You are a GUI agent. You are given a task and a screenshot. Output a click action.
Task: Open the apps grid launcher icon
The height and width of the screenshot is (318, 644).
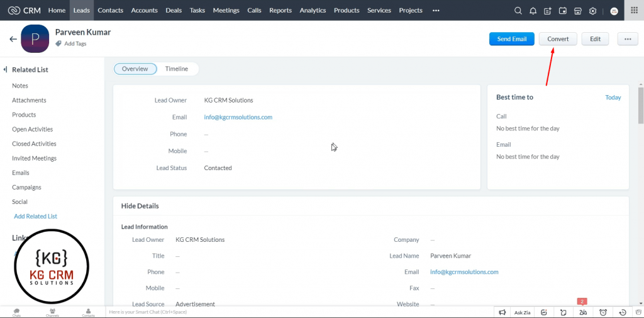pos(634,10)
